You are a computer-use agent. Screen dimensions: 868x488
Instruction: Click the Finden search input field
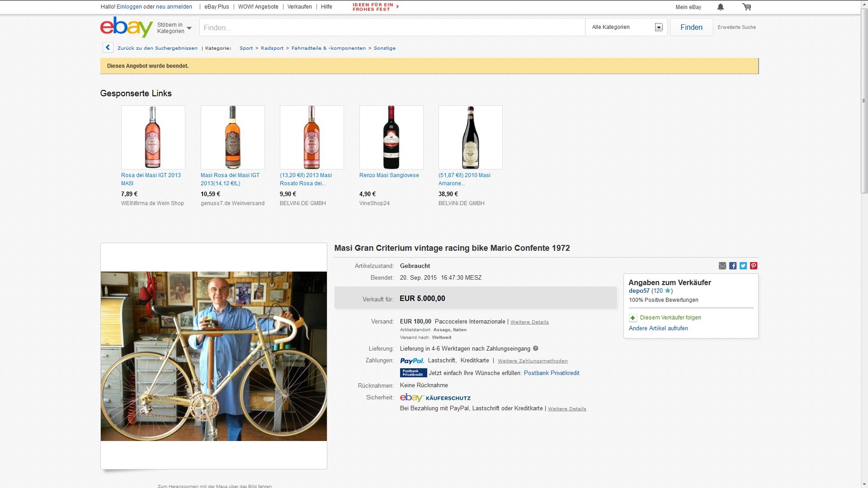pyautogui.click(x=392, y=28)
